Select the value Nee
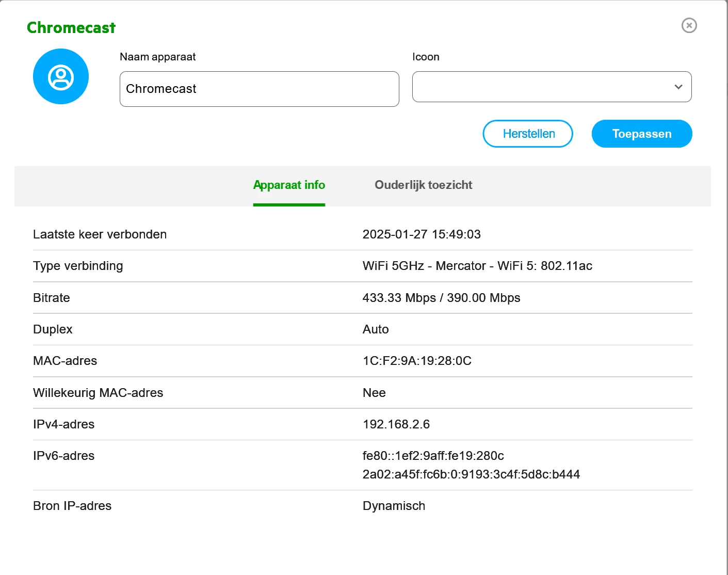This screenshot has height=575, width=728. click(374, 393)
